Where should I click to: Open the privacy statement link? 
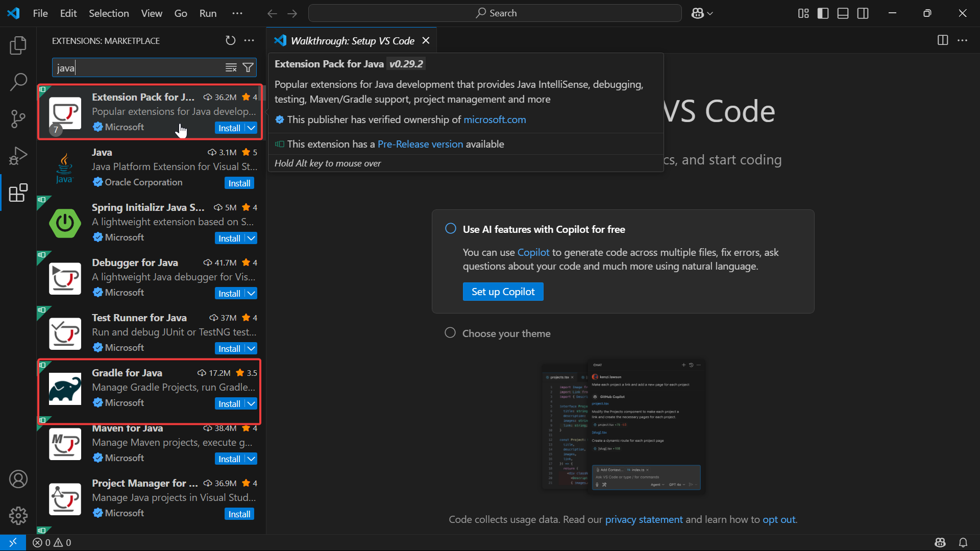(644, 519)
